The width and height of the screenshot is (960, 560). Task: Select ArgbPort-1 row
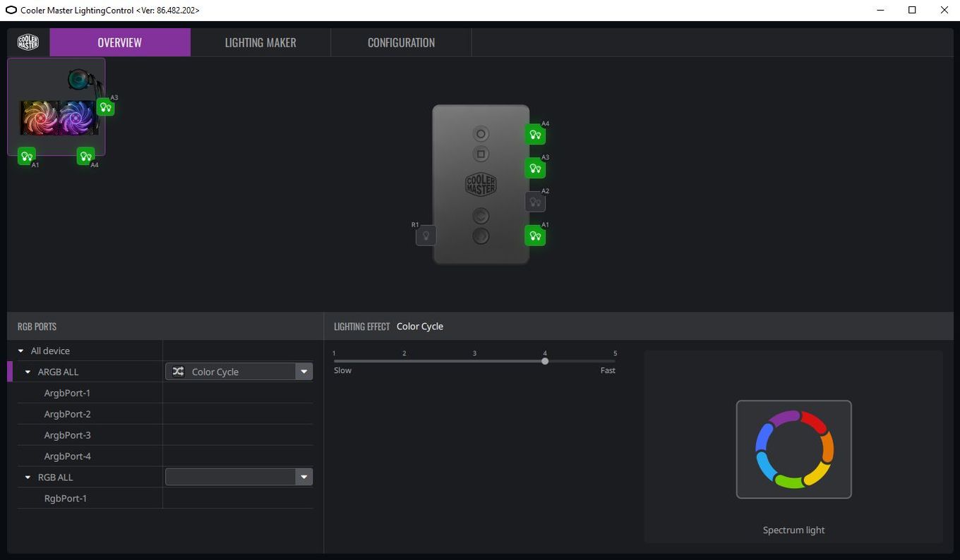[x=165, y=393]
